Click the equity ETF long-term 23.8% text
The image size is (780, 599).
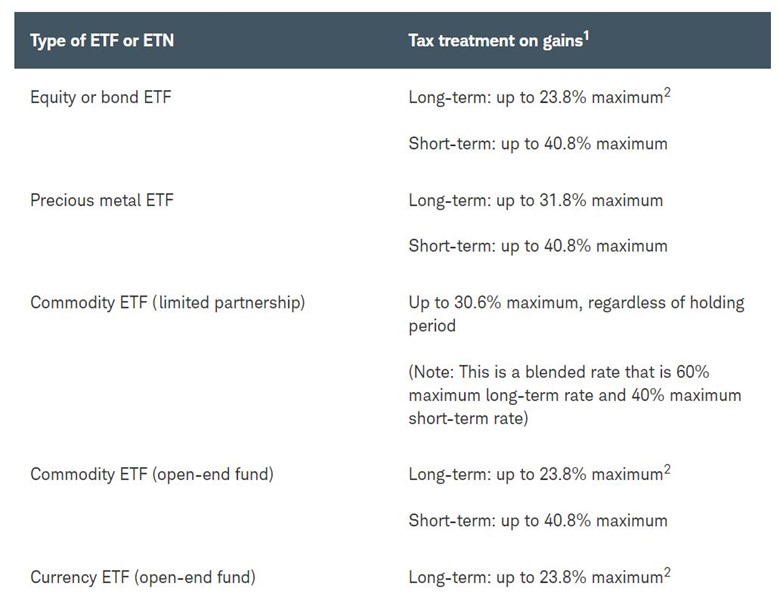(x=534, y=98)
